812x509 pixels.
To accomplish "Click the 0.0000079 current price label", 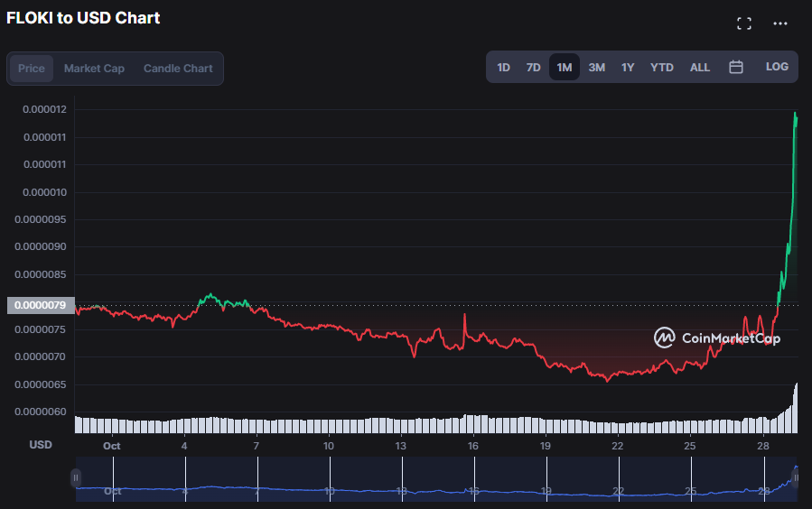I will 41,305.
